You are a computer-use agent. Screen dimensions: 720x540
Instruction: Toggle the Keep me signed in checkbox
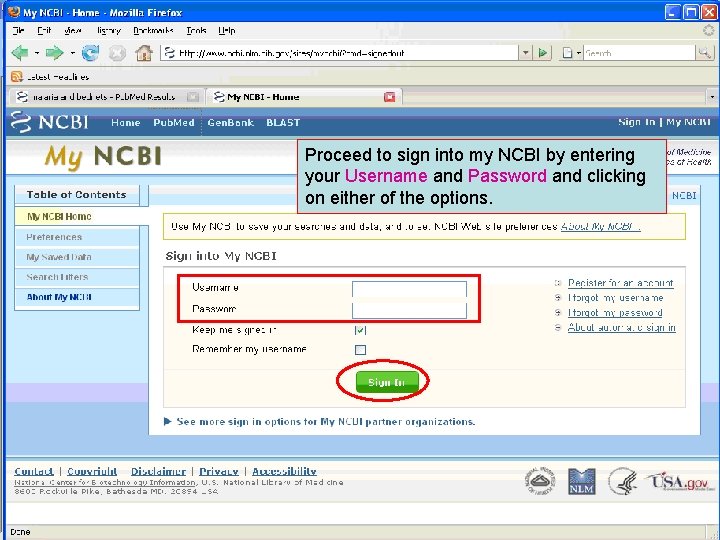pyautogui.click(x=360, y=330)
